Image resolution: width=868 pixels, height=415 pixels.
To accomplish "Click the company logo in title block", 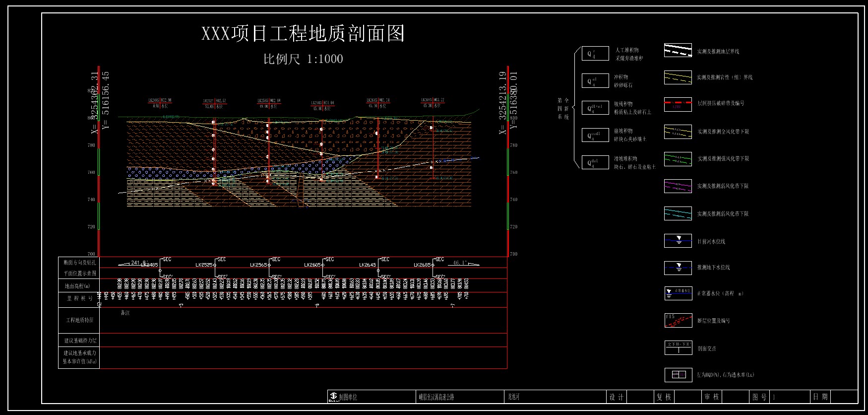I will 333,397.
